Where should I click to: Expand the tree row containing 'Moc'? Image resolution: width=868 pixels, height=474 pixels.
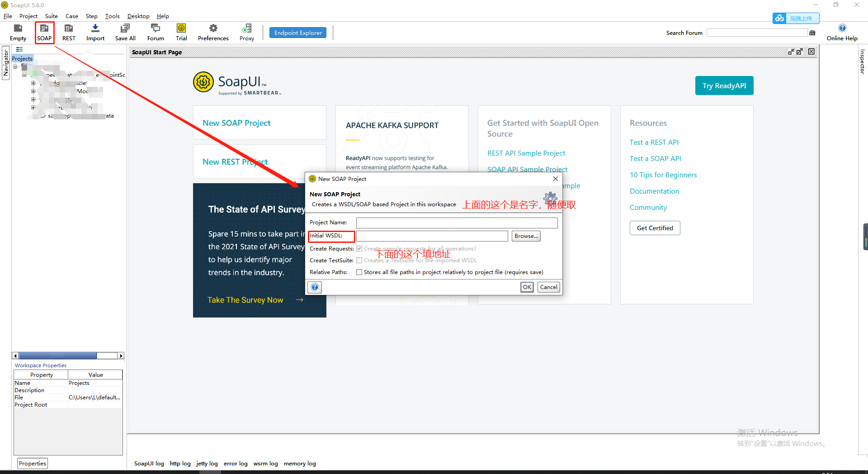point(33,91)
